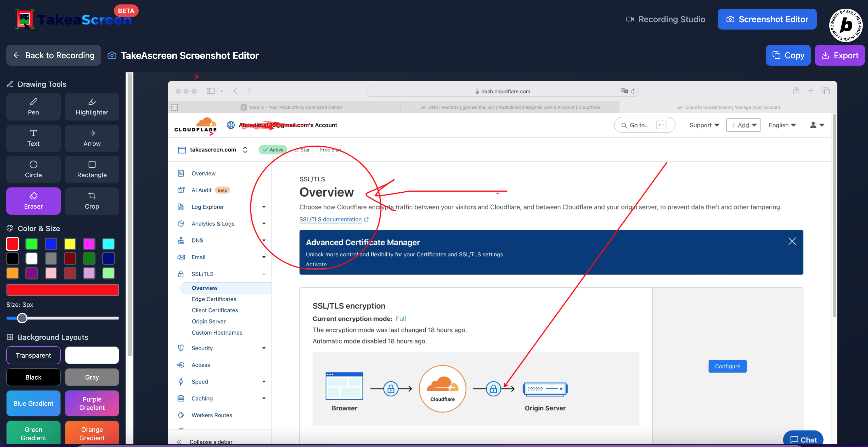Select the purple color swatch
The image size is (868, 447).
pyautogui.click(x=32, y=273)
